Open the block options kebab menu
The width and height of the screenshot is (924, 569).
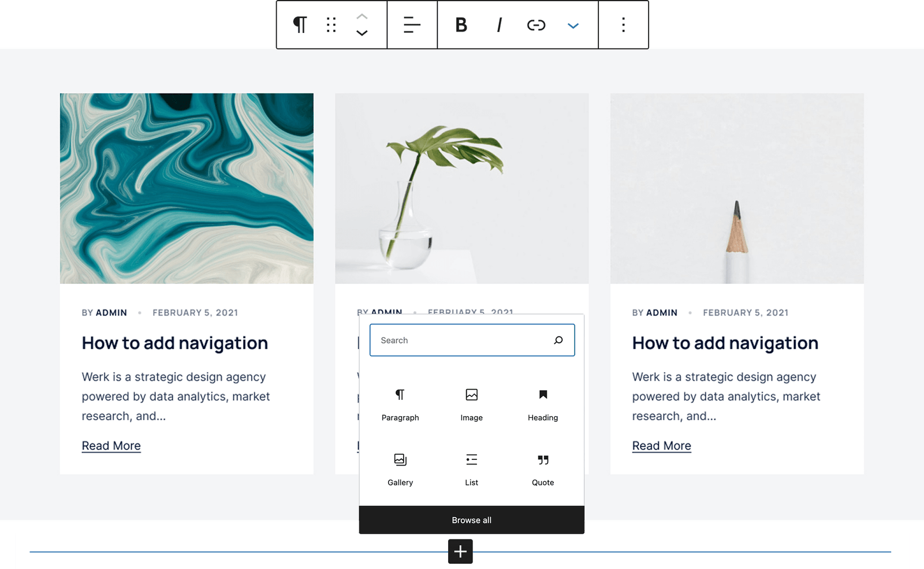pyautogui.click(x=623, y=25)
